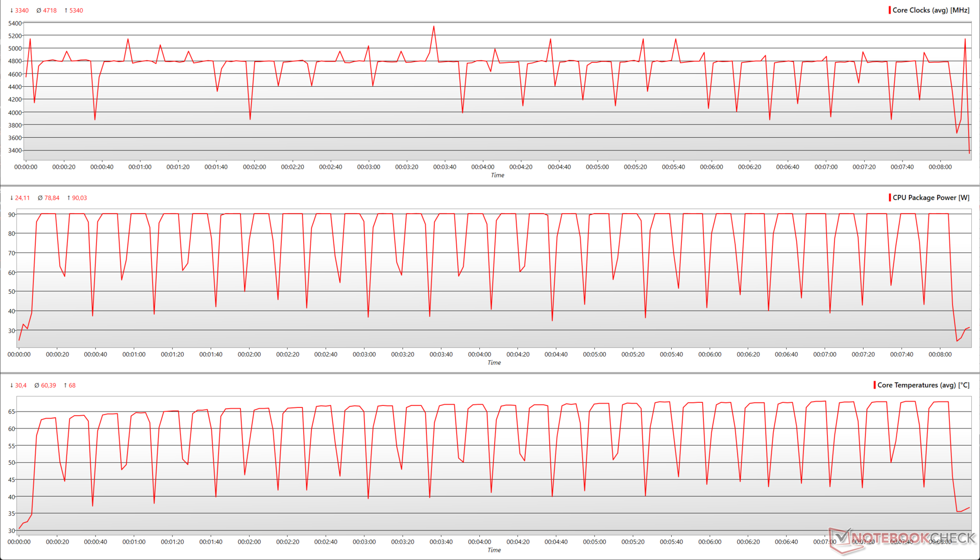The width and height of the screenshot is (980, 560).
Task: Click the Time label under power chart
Action: 494,363
